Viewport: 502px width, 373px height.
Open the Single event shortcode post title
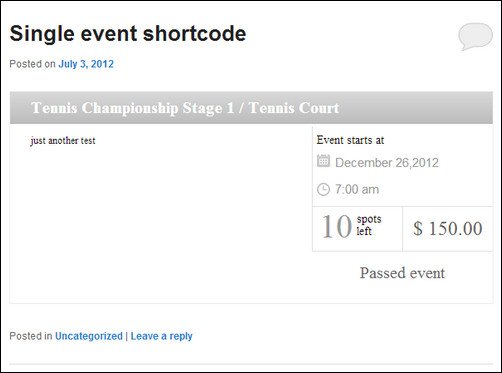point(128,34)
